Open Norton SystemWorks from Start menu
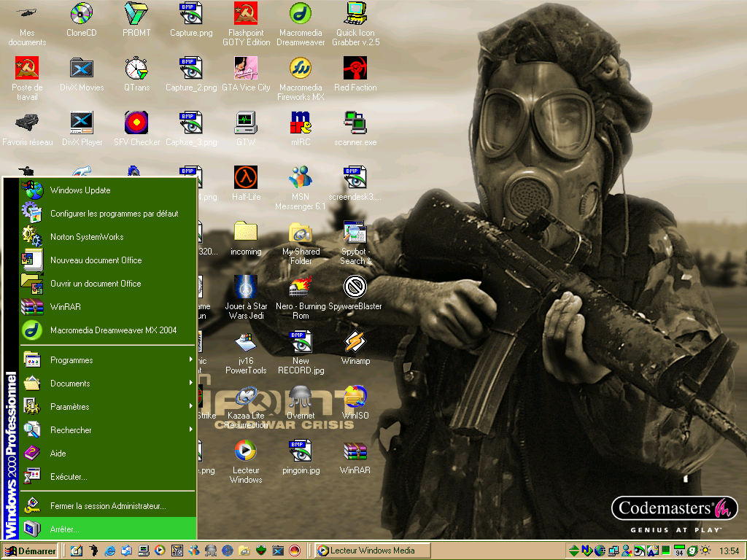The height and width of the screenshot is (560, 747). coord(108,237)
